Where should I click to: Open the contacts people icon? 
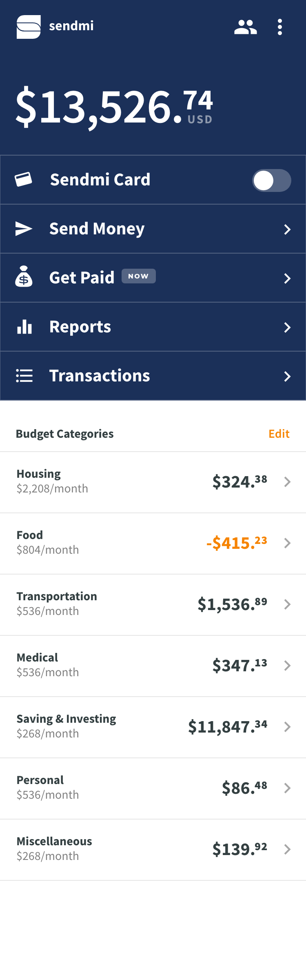[246, 27]
